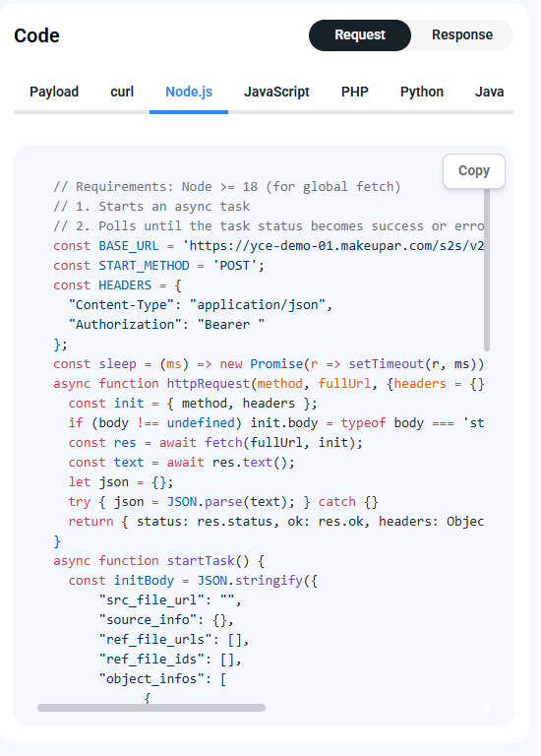Click the 'async function httpRequest' line

tap(269, 384)
